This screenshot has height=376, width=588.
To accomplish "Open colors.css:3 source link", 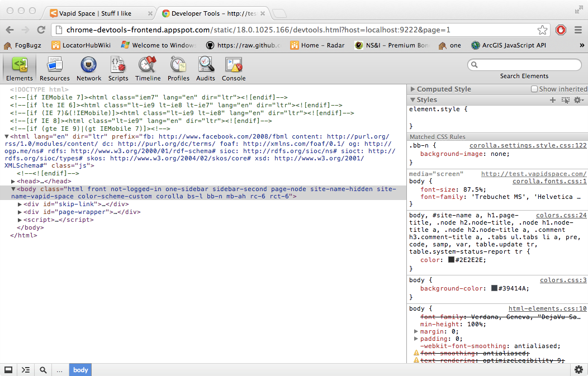I will (x=563, y=280).
